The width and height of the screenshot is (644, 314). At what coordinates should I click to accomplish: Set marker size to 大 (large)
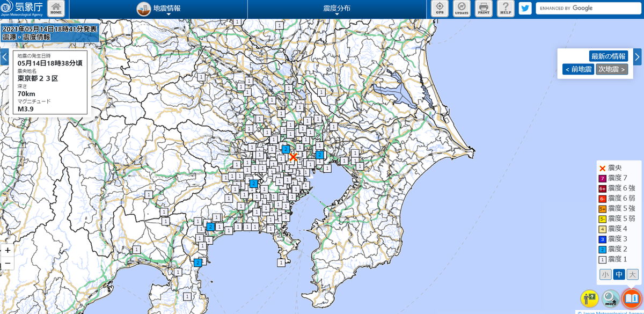[633, 275]
